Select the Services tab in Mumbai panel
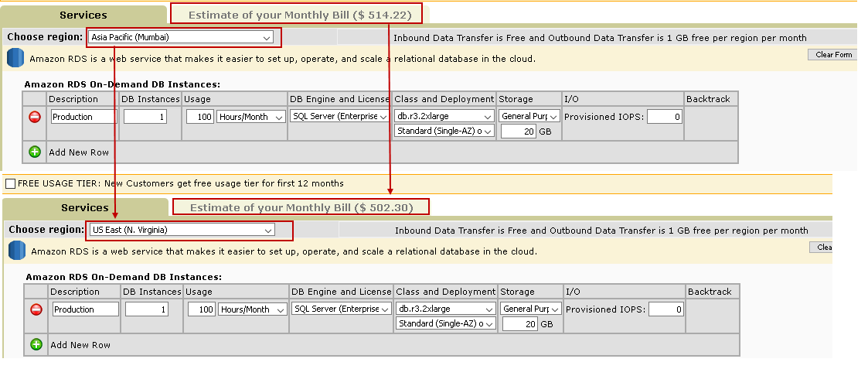This screenshot has width=868, height=369. (83, 15)
